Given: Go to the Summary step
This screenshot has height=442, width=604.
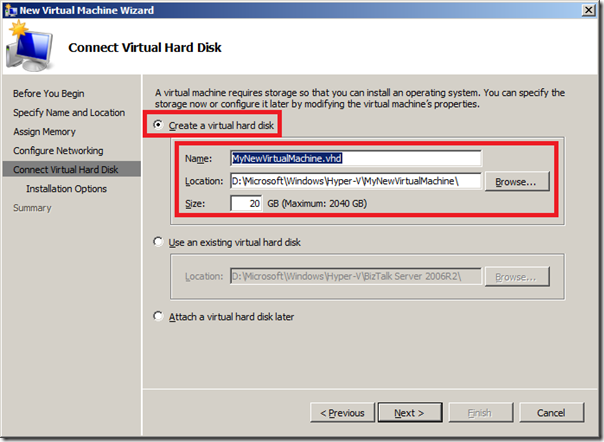Looking at the screenshot, I should coord(32,208).
